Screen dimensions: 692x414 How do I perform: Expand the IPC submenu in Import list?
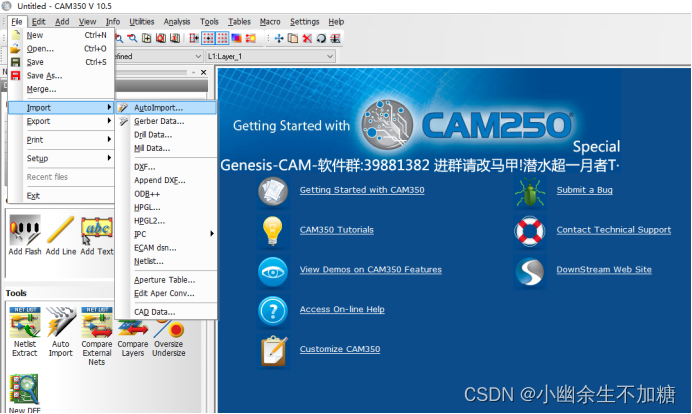(166, 234)
